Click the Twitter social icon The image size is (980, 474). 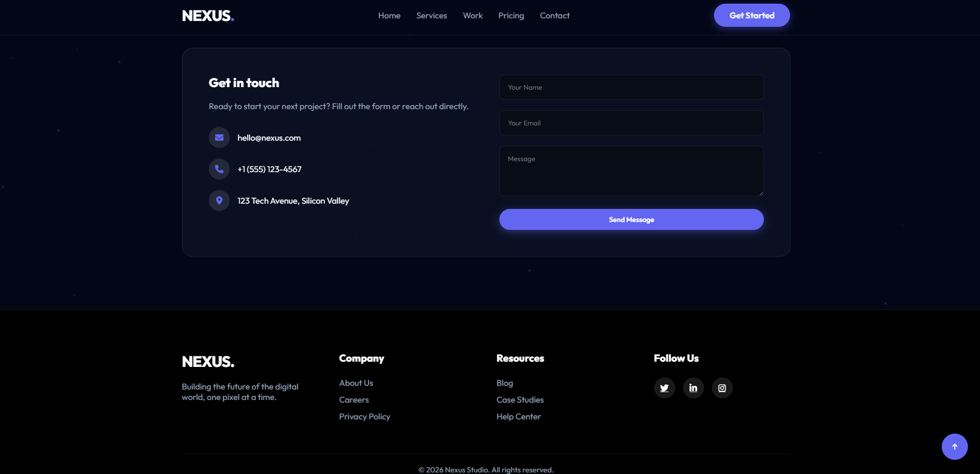[664, 388]
